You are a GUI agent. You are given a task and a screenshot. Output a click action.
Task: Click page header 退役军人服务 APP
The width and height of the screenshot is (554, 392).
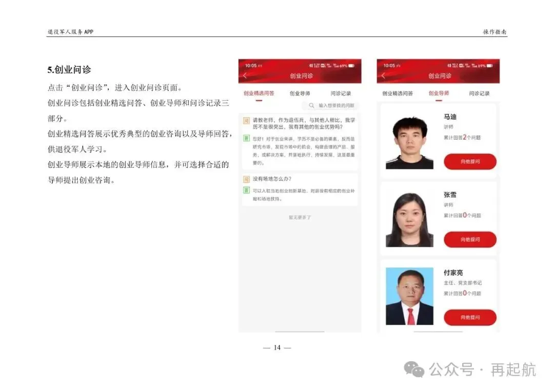(70, 32)
